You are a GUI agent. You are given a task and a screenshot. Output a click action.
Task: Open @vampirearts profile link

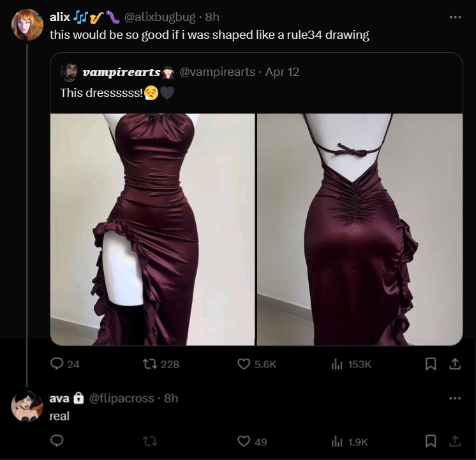pyautogui.click(x=218, y=72)
